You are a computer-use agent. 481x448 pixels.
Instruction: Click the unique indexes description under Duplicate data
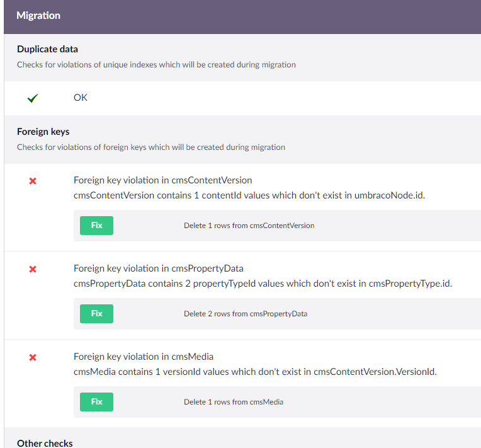tap(156, 64)
